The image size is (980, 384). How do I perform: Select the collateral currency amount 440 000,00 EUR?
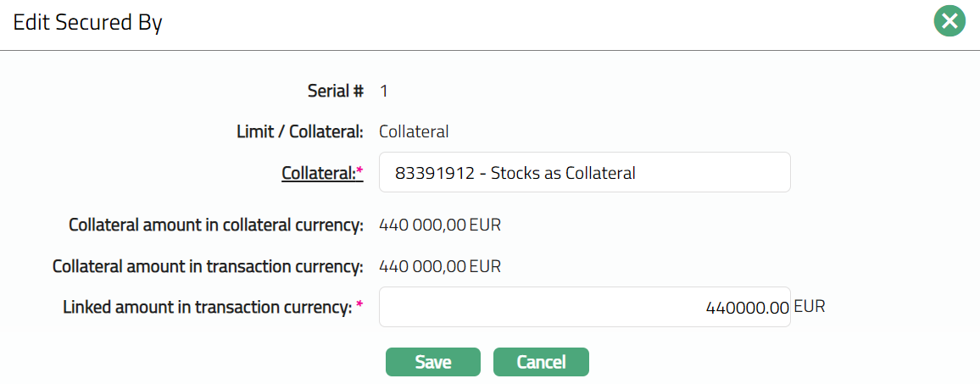[440, 225]
